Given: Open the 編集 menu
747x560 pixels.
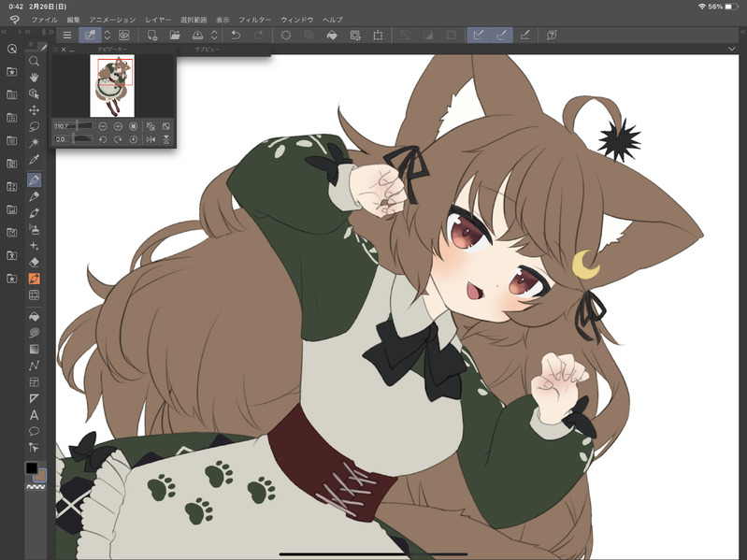Looking at the screenshot, I should pyautogui.click(x=73, y=20).
